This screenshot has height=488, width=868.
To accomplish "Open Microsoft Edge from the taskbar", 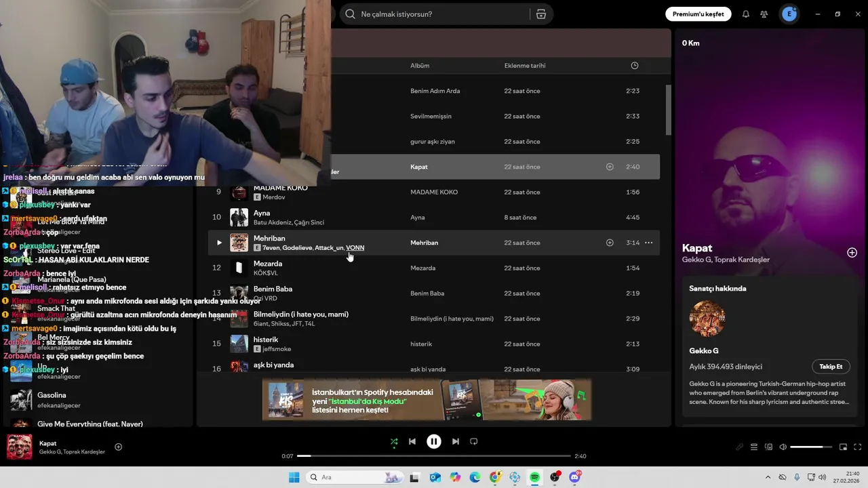I will [x=475, y=477].
